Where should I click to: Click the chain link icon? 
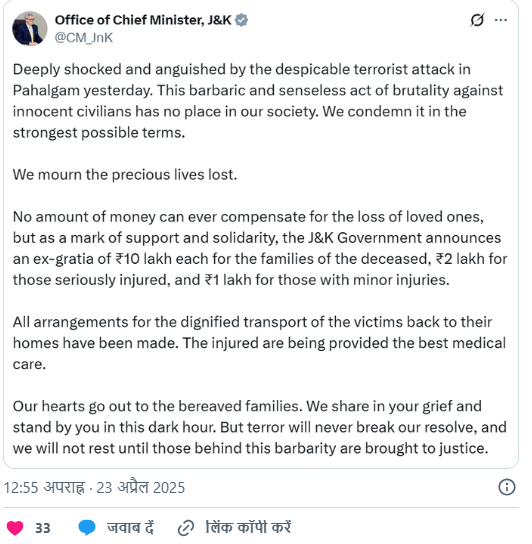tap(186, 528)
